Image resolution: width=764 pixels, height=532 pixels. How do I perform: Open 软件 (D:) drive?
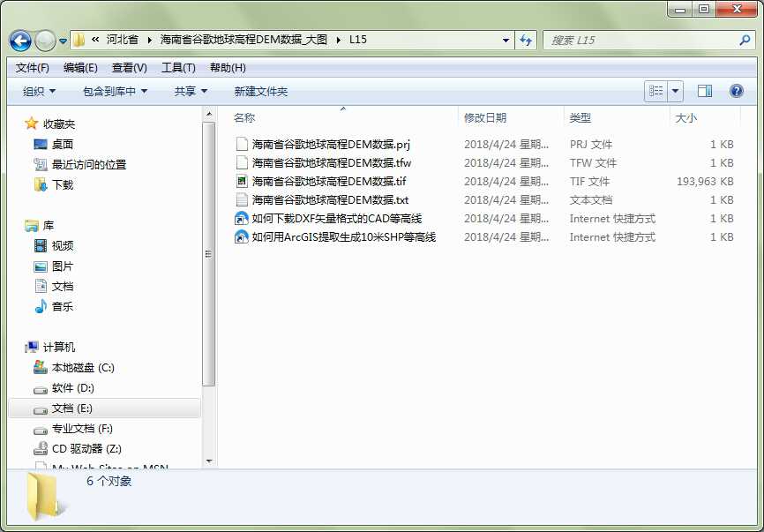coord(72,388)
